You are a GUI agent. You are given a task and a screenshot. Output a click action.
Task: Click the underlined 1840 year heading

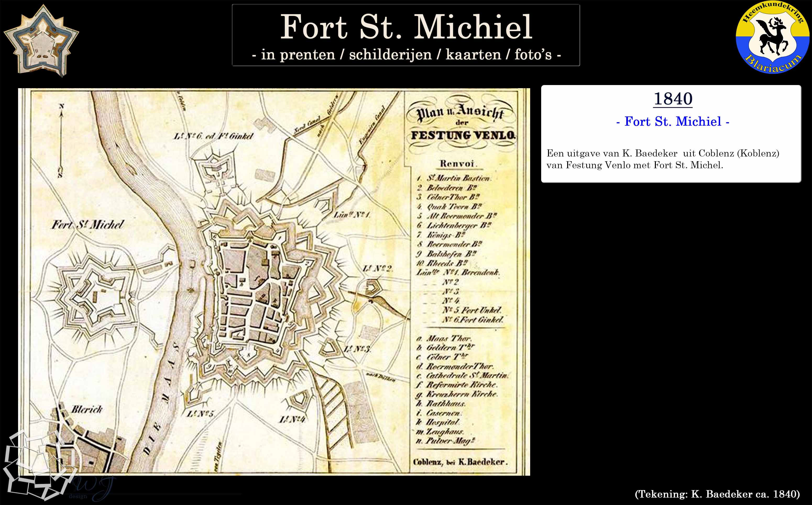click(673, 99)
